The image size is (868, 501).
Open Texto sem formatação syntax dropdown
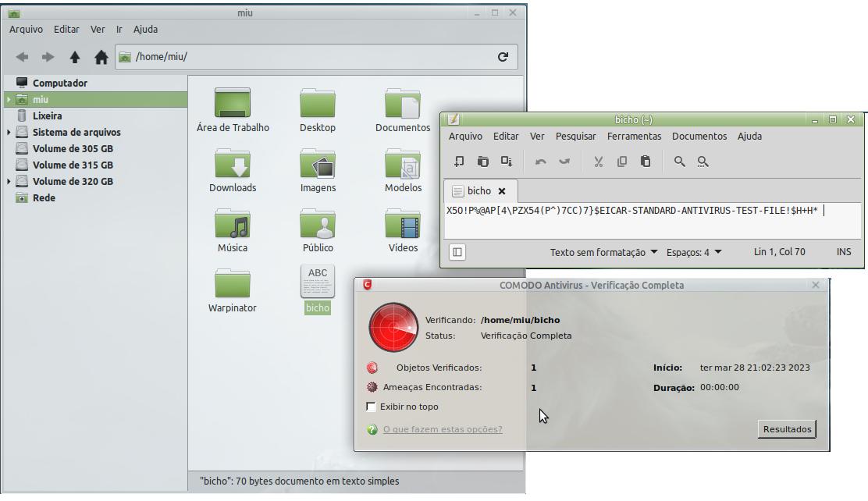(603, 252)
